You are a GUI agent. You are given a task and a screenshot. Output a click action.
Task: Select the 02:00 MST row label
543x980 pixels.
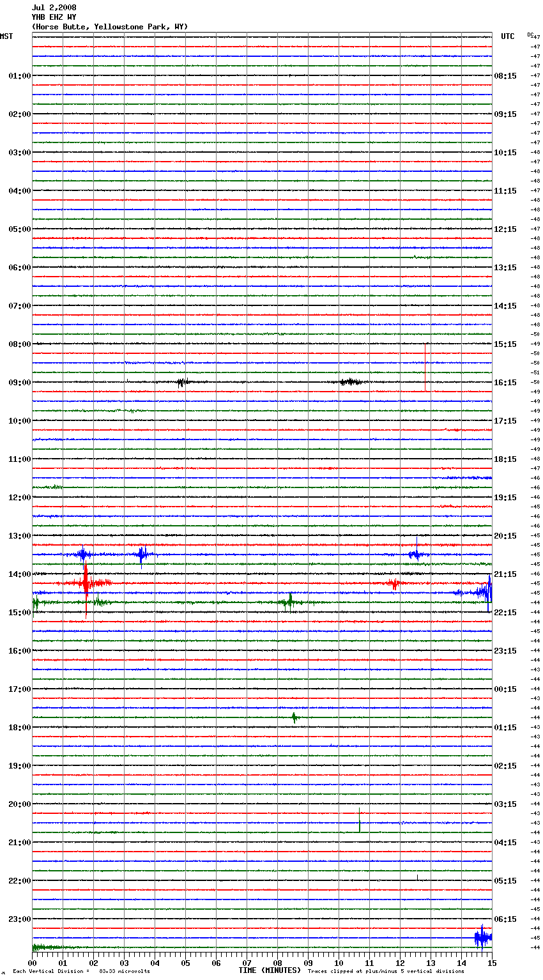pos(20,114)
